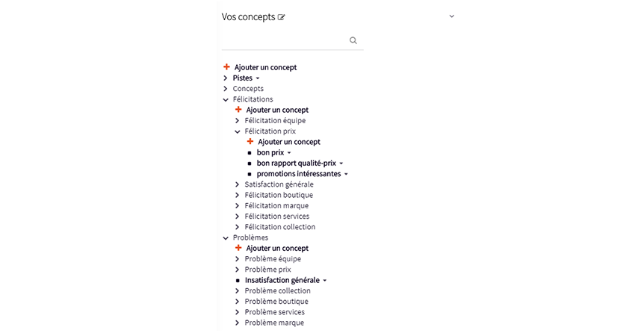Click the top-level orange plus icon
The width and height of the screenshot is (644, 333).
pyautogui.click(x=226, y=67)
